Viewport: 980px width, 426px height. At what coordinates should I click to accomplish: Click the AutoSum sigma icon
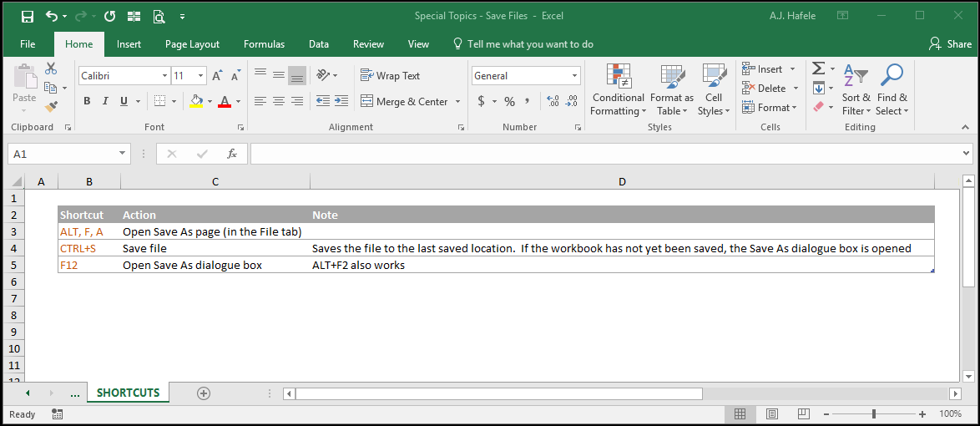[x=818, y=68]
